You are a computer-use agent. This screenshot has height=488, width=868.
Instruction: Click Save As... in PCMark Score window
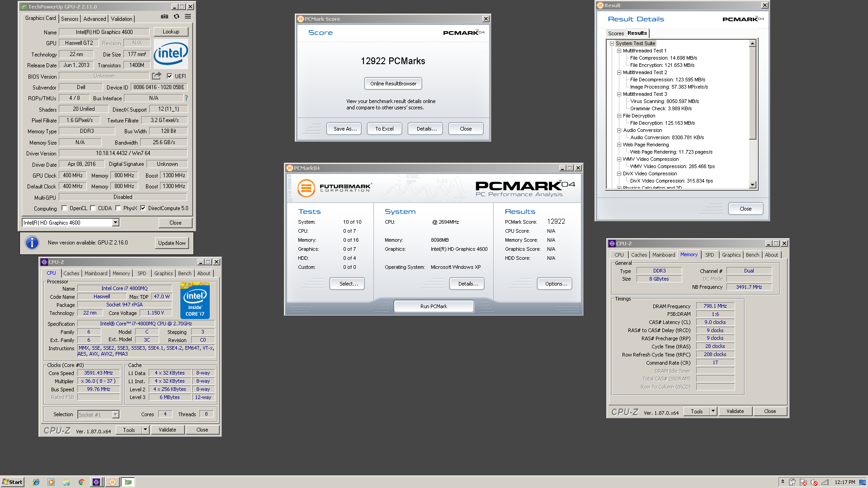click(345, 129)
